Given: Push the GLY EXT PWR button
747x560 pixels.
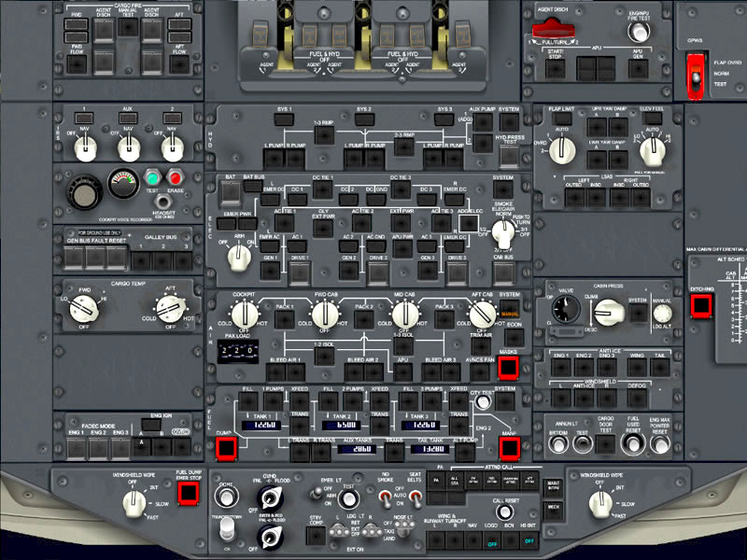Looking at the screenshot, I should coord(322,228).
